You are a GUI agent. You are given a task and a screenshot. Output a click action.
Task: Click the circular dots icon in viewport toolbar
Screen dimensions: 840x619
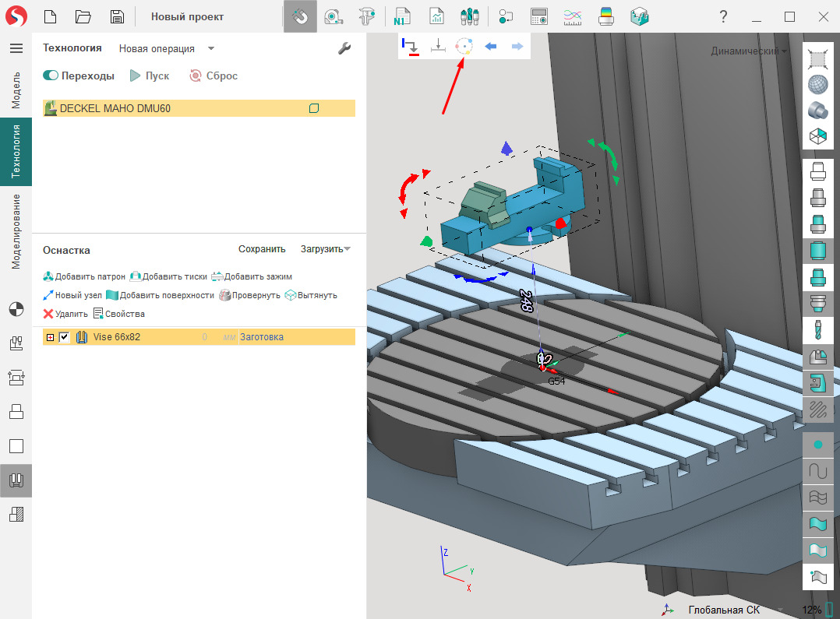pos(464,47)
